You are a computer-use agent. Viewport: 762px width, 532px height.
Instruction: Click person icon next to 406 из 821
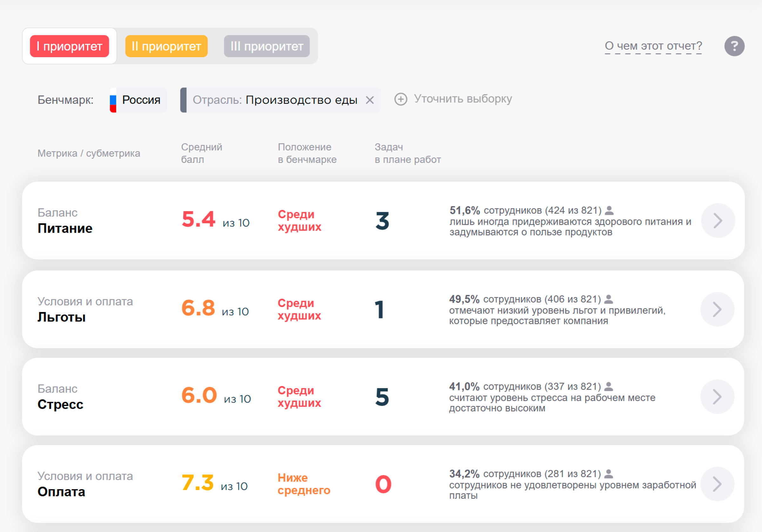[609, 299]
